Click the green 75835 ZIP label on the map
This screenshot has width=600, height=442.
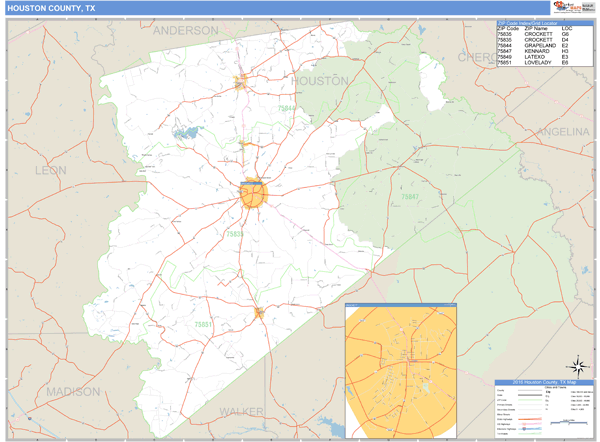pyautogui.click(x=235, y=234)
